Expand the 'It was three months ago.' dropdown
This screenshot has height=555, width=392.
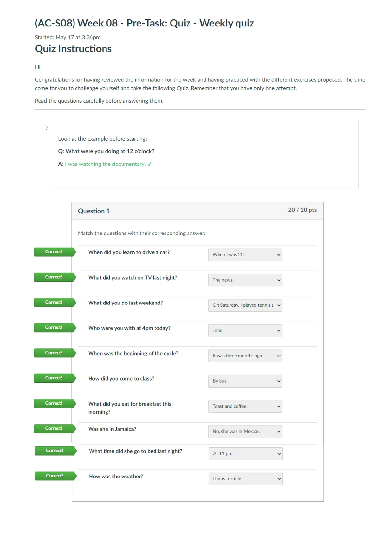245,356
